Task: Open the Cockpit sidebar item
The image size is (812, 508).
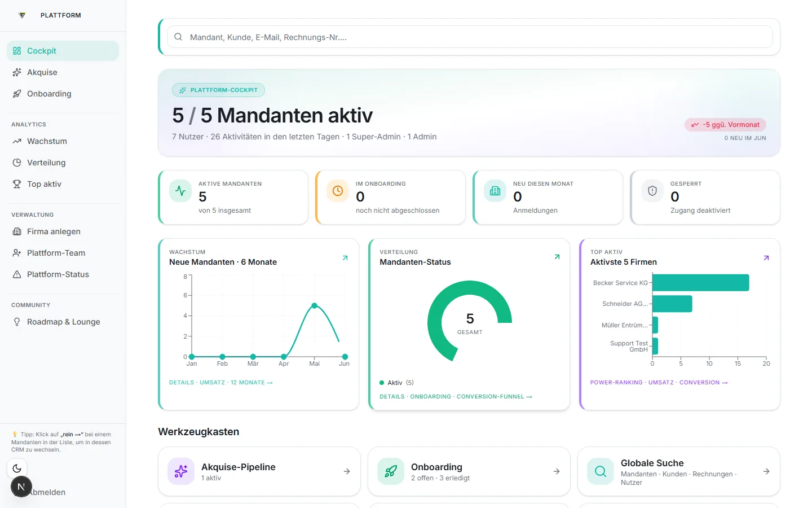Action: [63, 51]
